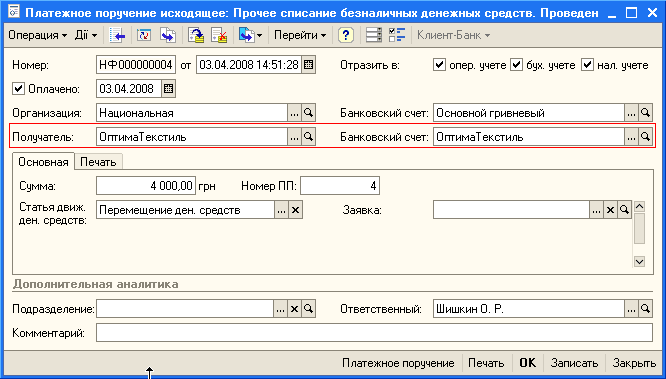
Task: Open the Перейти menu
Action: 300,35
